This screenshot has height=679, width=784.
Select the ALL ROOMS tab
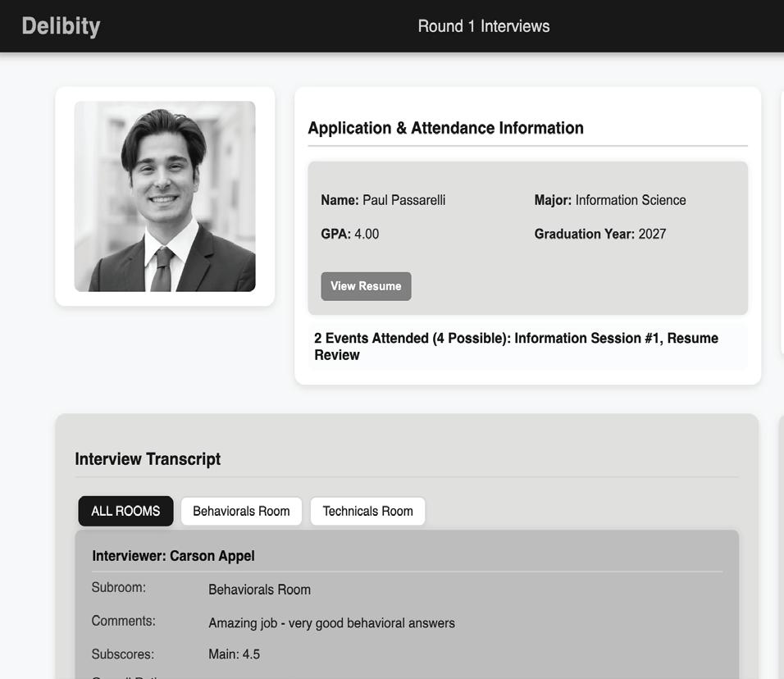pyautogui.click(x=125, y=511)
